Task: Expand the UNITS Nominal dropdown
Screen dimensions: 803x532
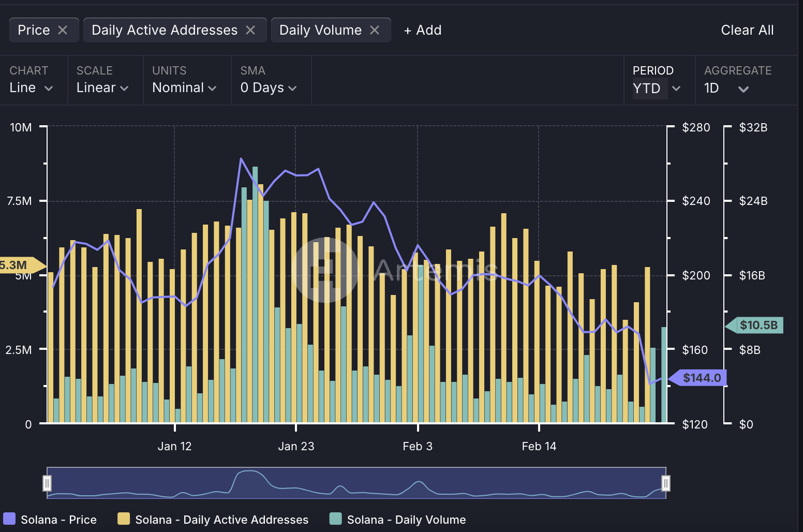Action: 184,87
